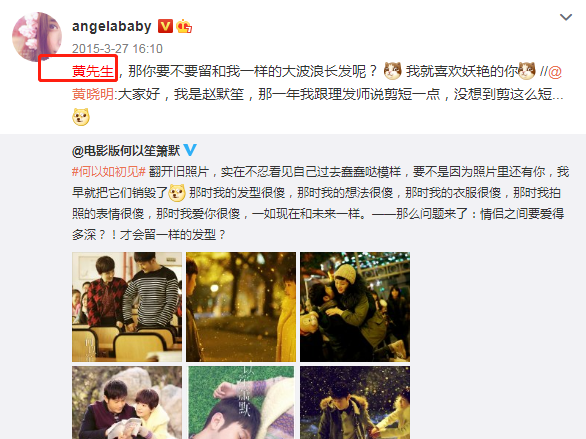Screen dimensions: 586x439
Task: Click the blue V verified badge
Action: (190, 150)
